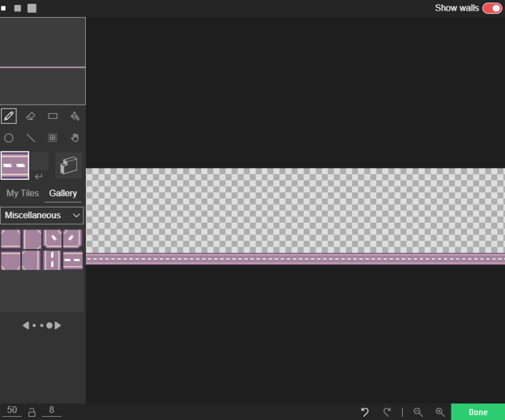Jump to second gallery page dot
Screen dimensions: 505x420
pyautogui.click(x=42, y=325)
